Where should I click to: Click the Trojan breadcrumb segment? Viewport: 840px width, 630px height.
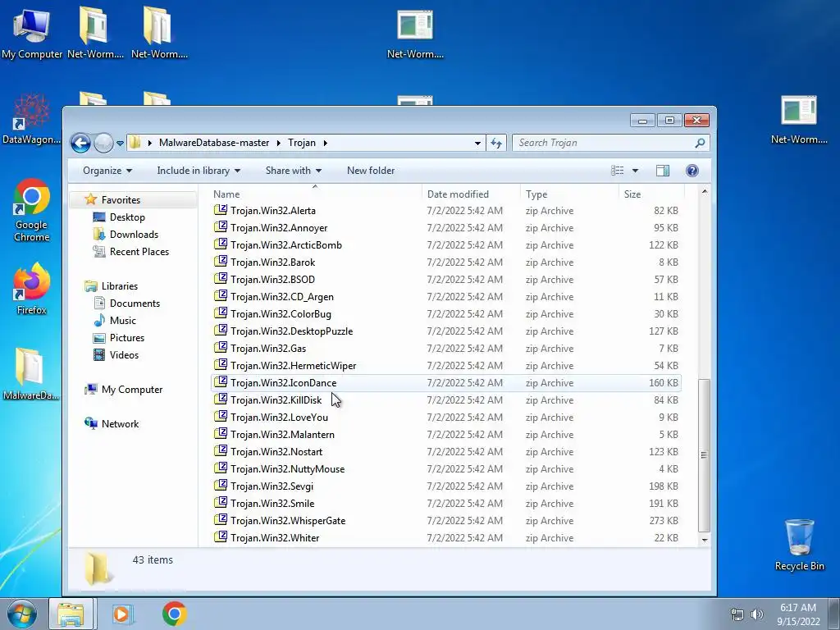(x=302, y=143)
